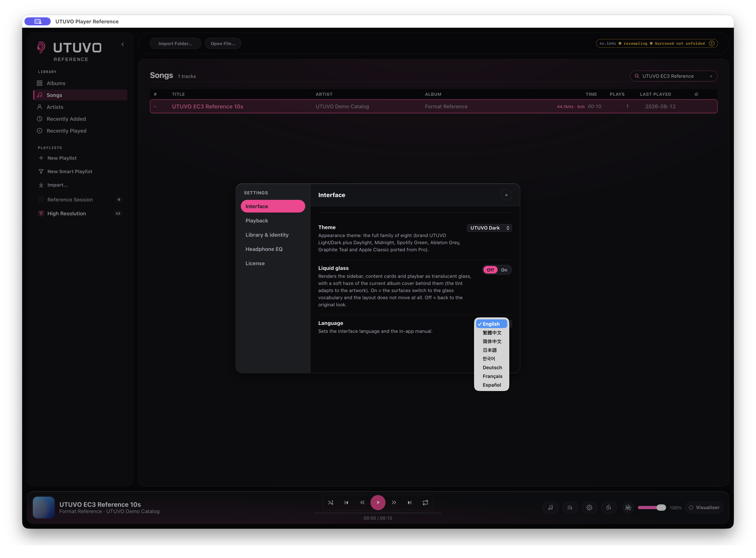This screenshot has width=756, height=558.
Task: Switch to Library & identity settings
Action: click(x=273, y=235)
